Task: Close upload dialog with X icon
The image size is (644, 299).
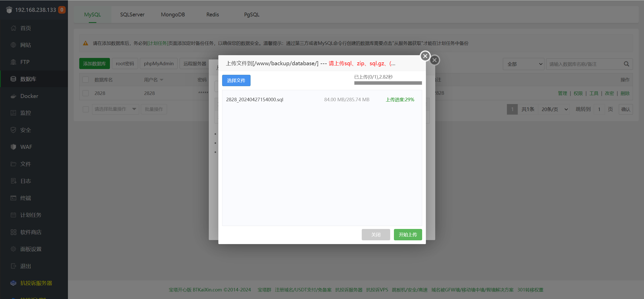Action: [x=425, y=56]
